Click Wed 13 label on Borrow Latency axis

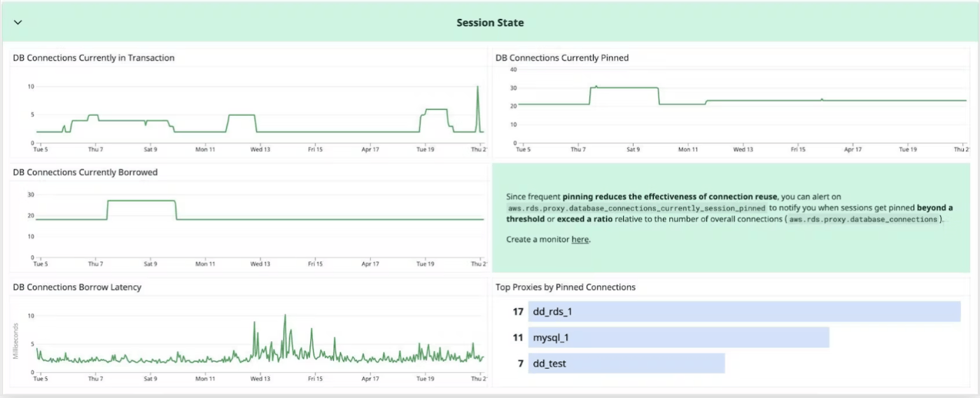[x=260, y=378]
